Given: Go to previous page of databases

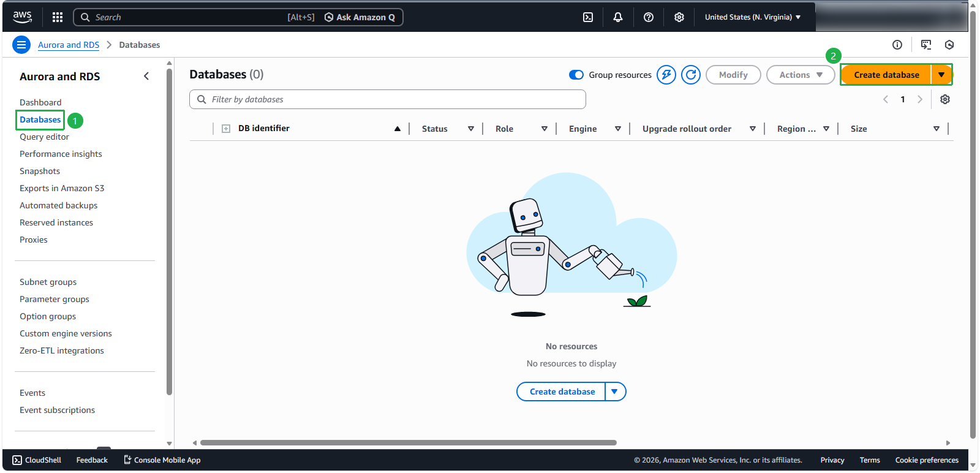Looking at the screenshot, I should 886,99.
